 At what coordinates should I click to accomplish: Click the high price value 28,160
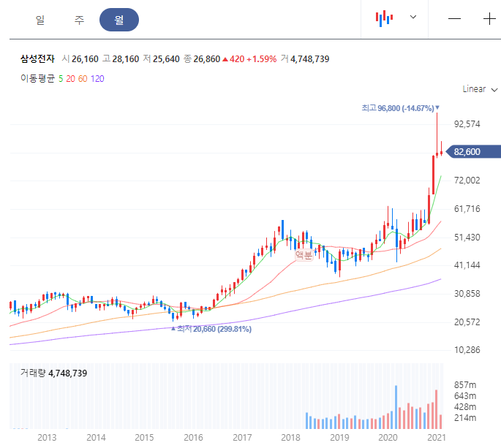pyautogui.click(x=126, y=59)
